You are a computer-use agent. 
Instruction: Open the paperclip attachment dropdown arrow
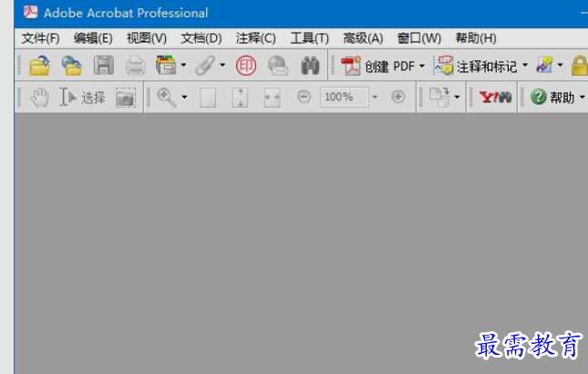point(222,66)
